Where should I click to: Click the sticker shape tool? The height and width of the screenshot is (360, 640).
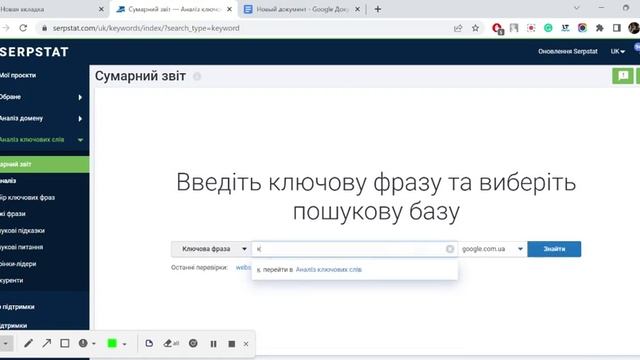coord(149,343)
